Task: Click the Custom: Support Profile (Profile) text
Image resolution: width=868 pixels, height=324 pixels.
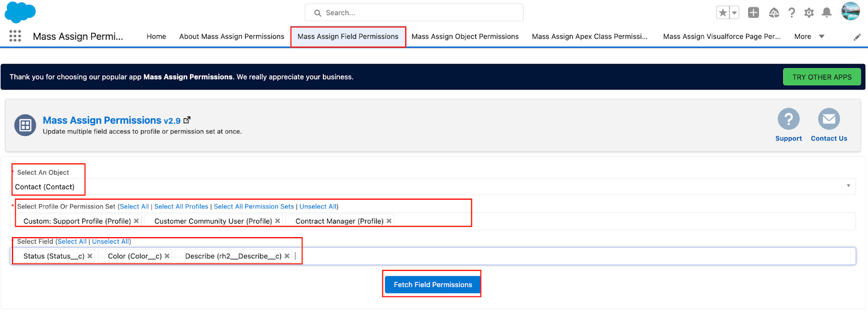Action: pyautogui.click(x=77, y=221)
